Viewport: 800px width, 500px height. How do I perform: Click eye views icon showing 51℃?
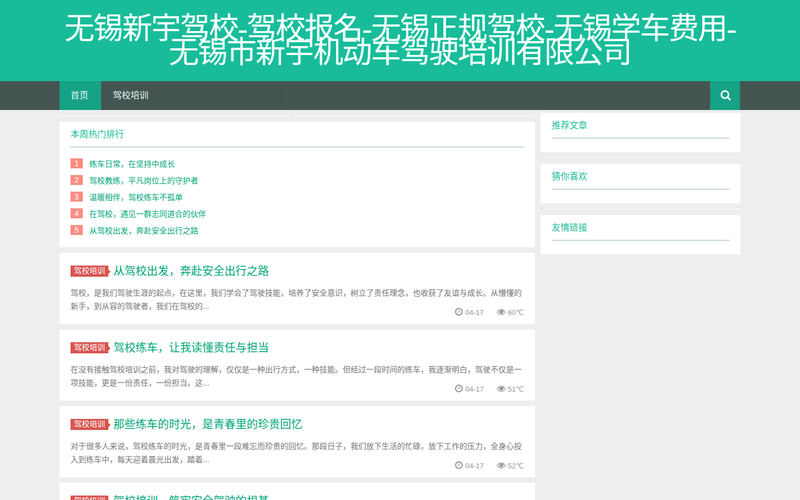coord(501,388)
